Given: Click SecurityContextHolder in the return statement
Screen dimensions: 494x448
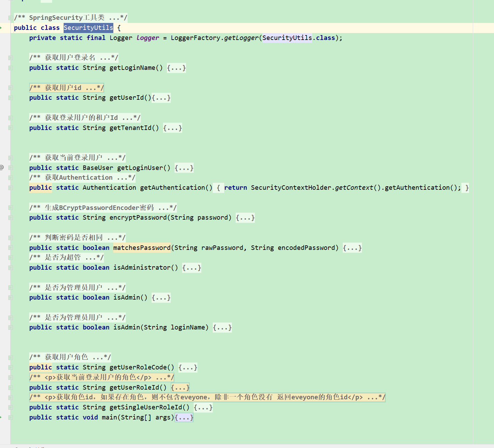Looking at the screenshot, I should pyautogui.click(x=291, y=188).
